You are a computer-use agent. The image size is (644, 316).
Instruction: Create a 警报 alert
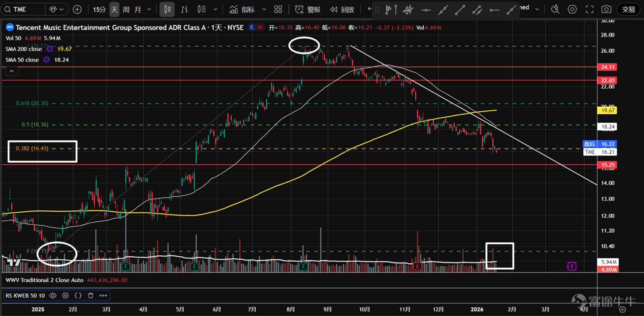point(308,9)
